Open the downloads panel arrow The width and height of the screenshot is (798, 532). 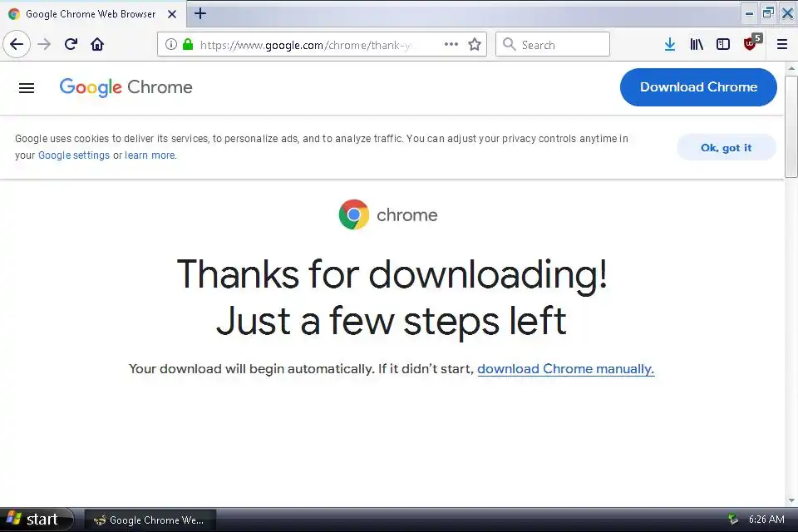pyautogui.click(x=670, y=44)
